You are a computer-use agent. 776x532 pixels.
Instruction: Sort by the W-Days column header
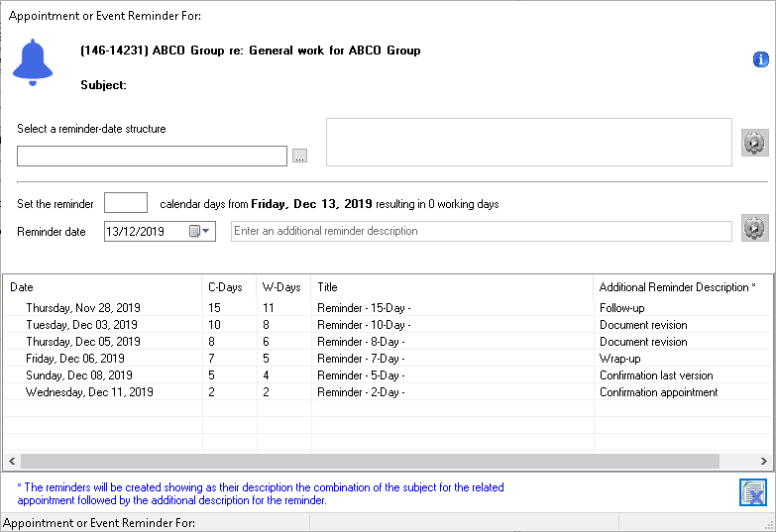(283, 287)
